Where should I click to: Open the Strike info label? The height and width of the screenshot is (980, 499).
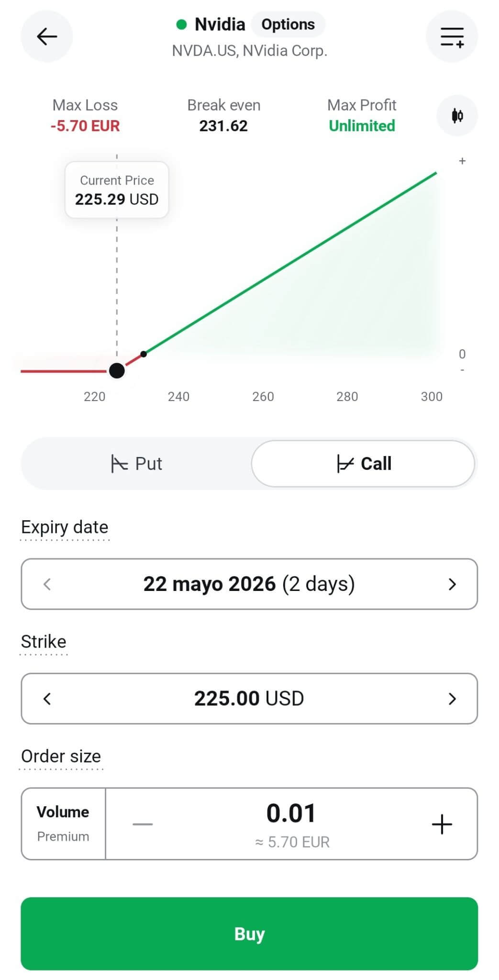[44, 642]
